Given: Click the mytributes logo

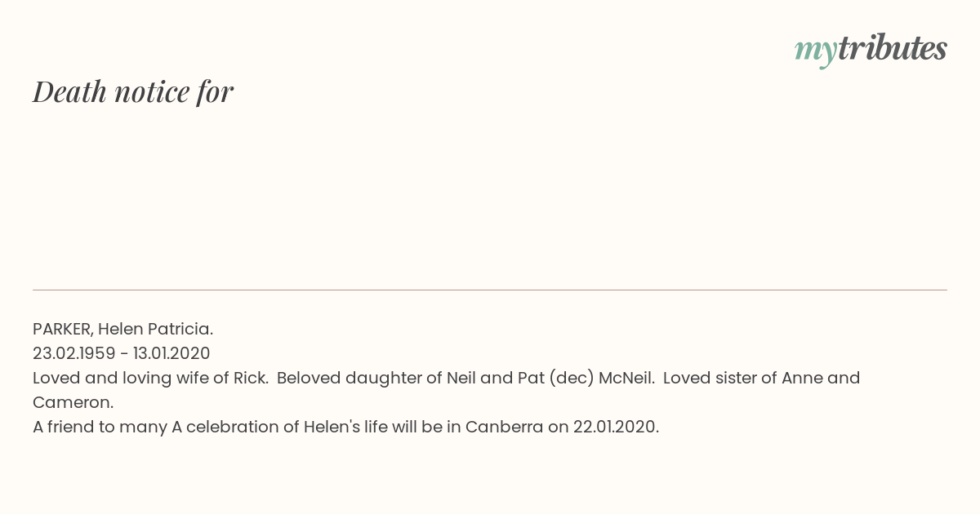Looking at the screenshot, I should point(871,50).
